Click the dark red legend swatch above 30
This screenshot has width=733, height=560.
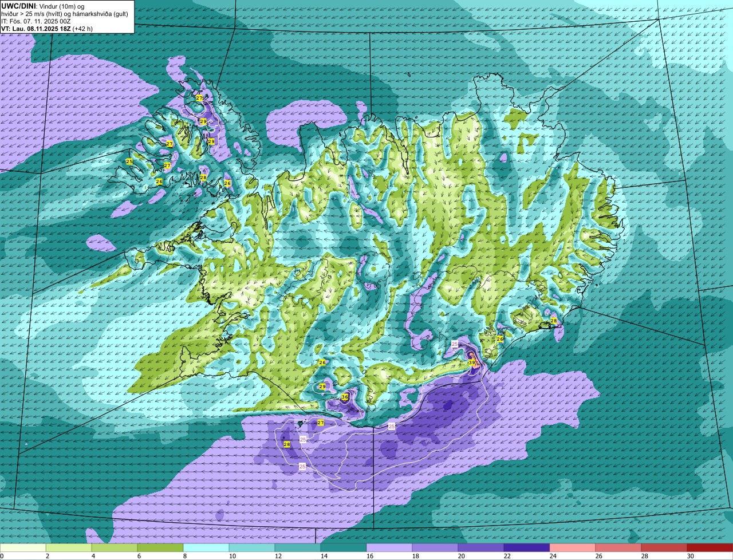tap(710, 548)
